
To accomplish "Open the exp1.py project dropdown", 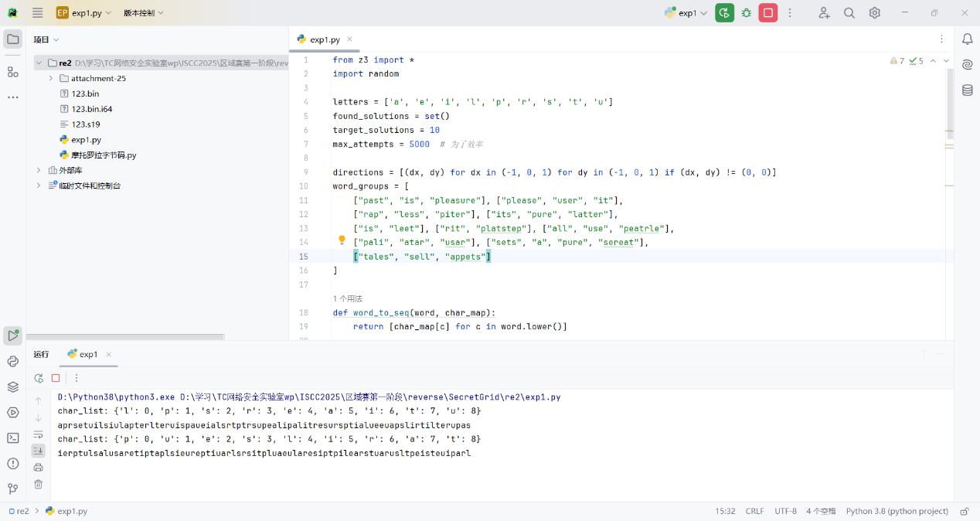I will pyautogui.click(x=83, y=13).
